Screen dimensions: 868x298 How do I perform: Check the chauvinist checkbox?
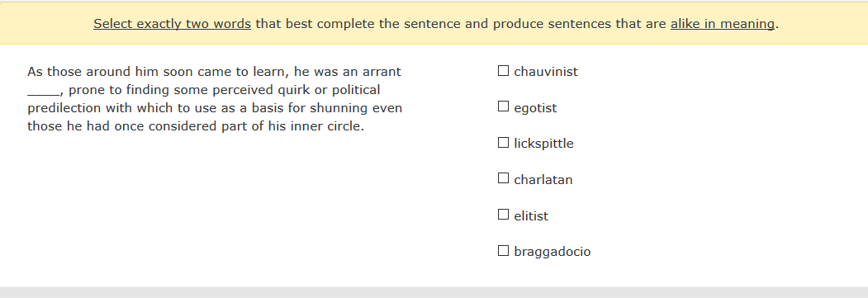[503, 71]
